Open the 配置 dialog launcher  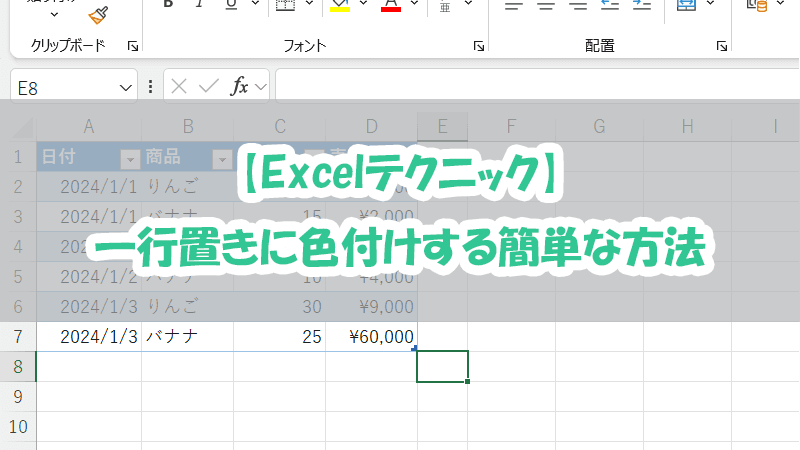click(x=722, y=46)
